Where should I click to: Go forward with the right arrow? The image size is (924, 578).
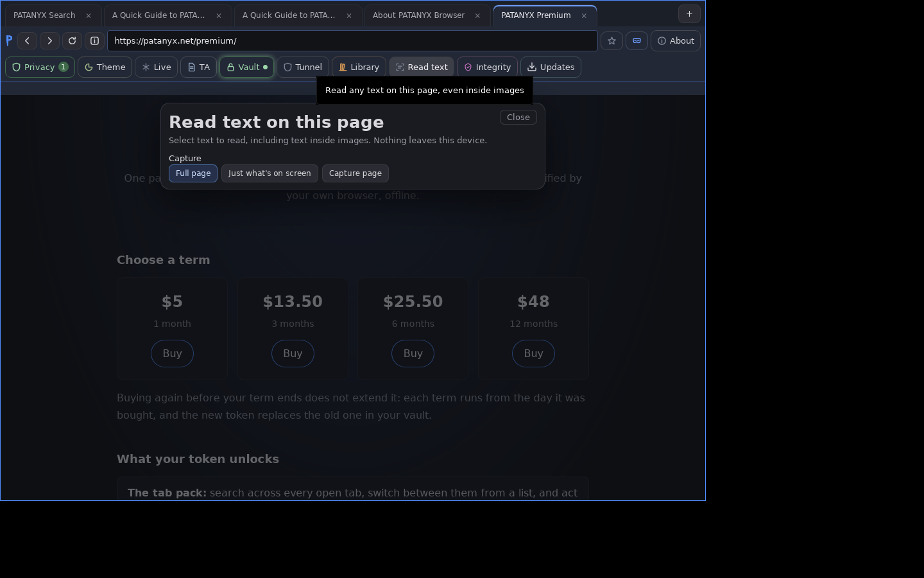(49, 40)
